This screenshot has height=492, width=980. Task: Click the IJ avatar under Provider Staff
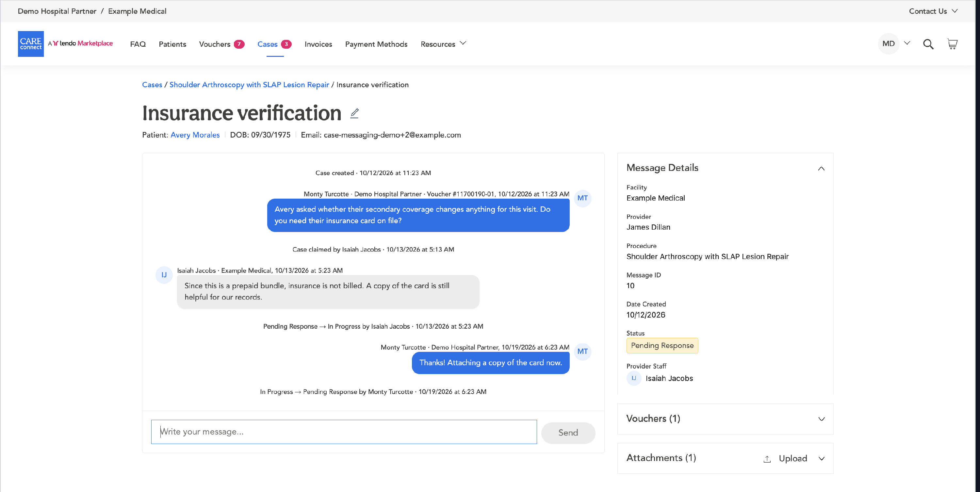click(634, 378)
